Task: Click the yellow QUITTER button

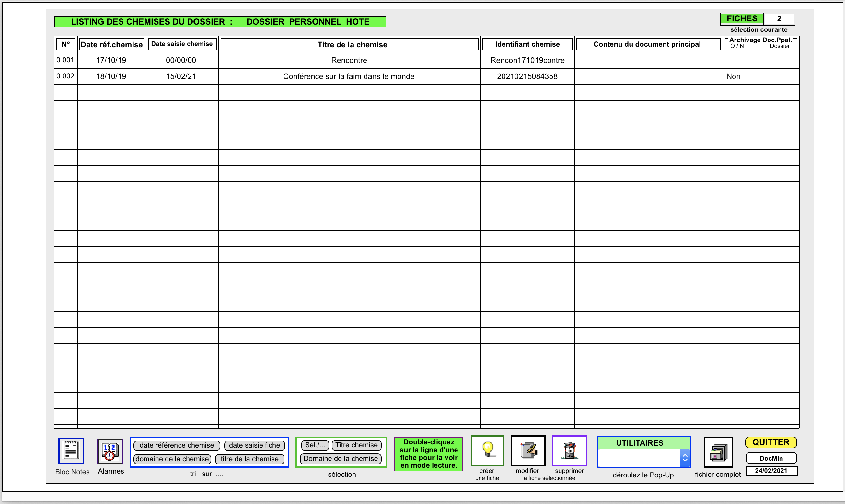Action: [771, 442]
